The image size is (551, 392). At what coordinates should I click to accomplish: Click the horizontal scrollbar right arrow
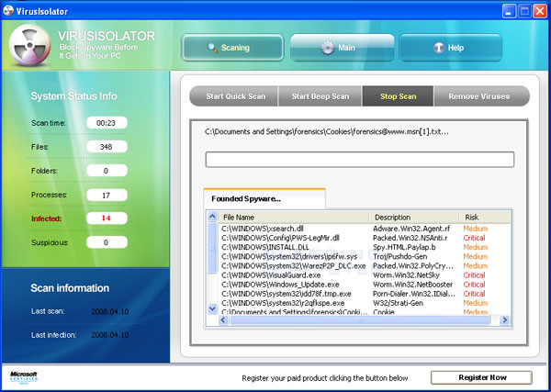point(504,320)
